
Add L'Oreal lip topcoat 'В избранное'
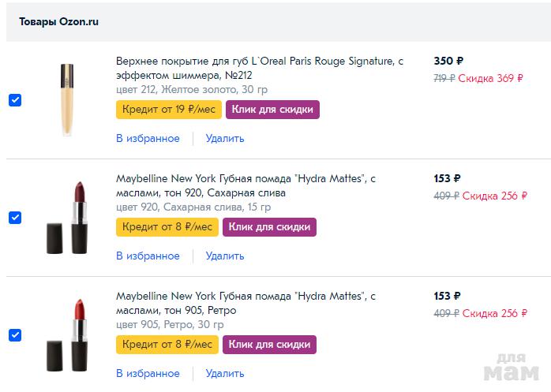pos(148,139)
